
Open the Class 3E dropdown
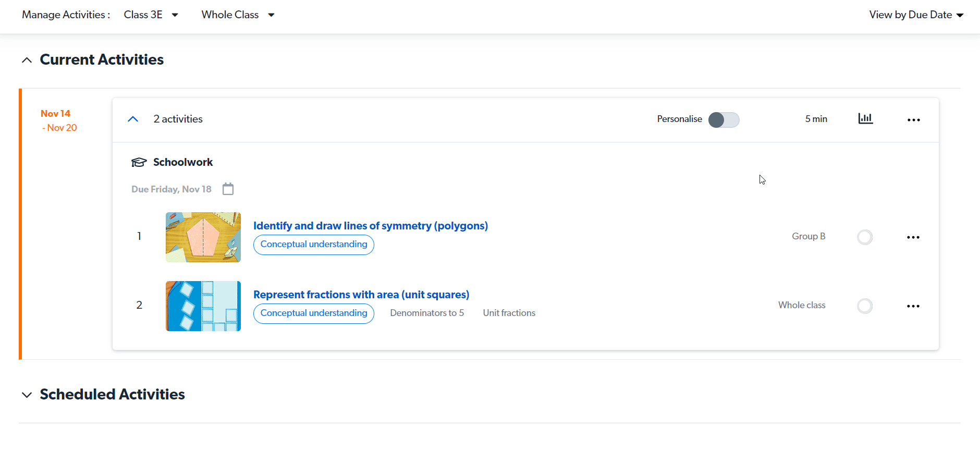tap(151, 15)
